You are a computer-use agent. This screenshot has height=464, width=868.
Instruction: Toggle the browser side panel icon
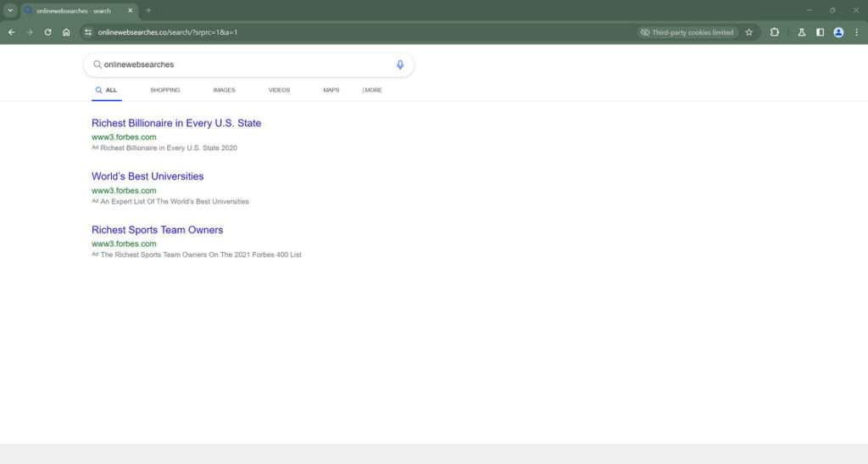tap(820, 33)
